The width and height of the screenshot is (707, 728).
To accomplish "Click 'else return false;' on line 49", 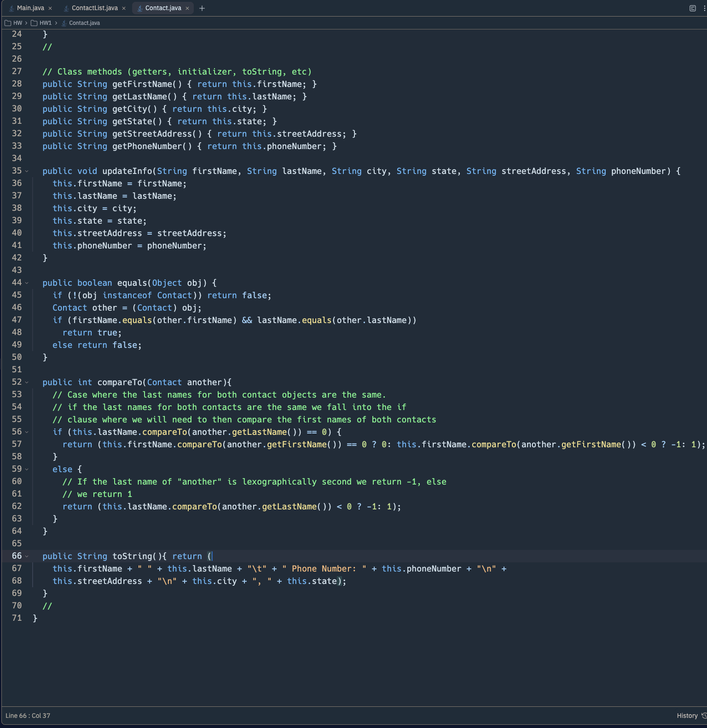I will click(x=97, y=345).
